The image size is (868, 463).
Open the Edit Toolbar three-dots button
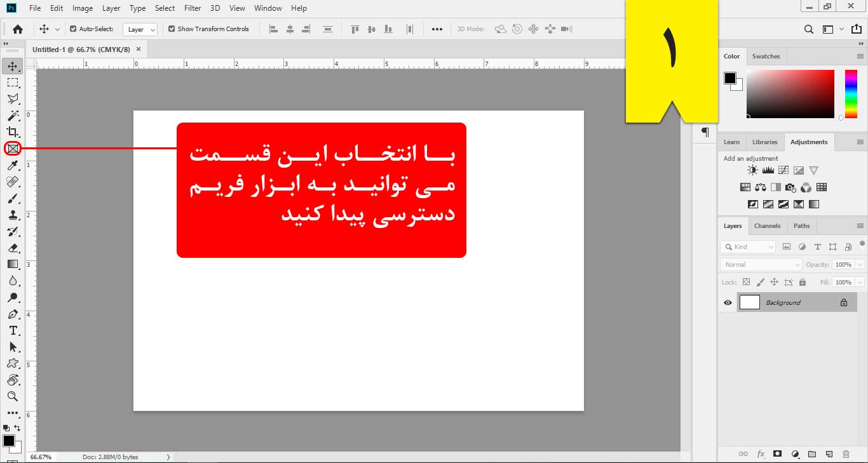[x=13, y=413]
